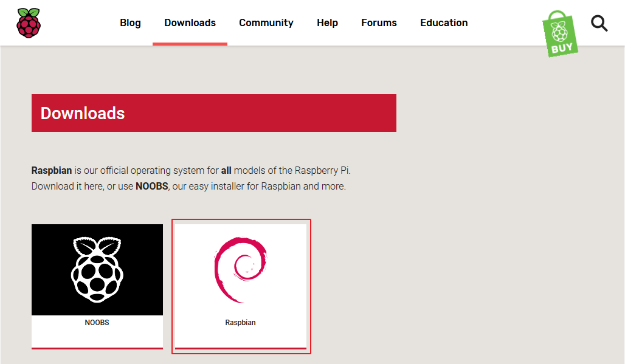Image resolution: width=625 pixels, height=364 pixels.
Task: Select the white raspberry NOOBS image
Action: pos(97,270)
